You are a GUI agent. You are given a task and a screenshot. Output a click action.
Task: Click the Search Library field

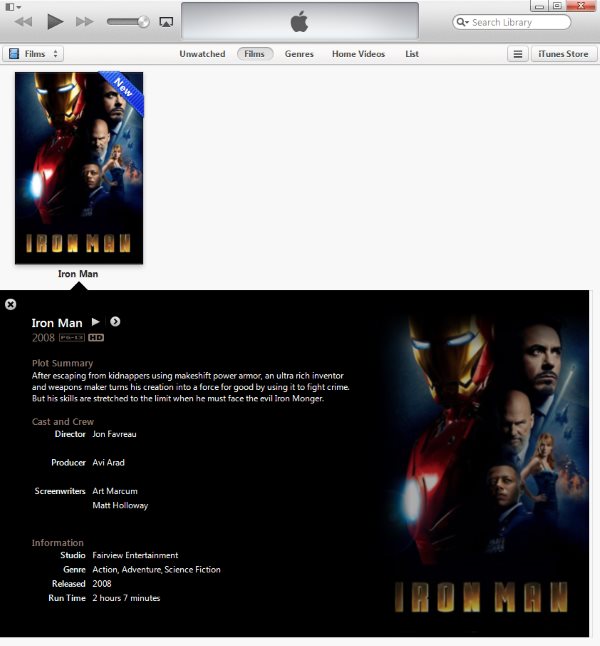click(x=511, y=22)
